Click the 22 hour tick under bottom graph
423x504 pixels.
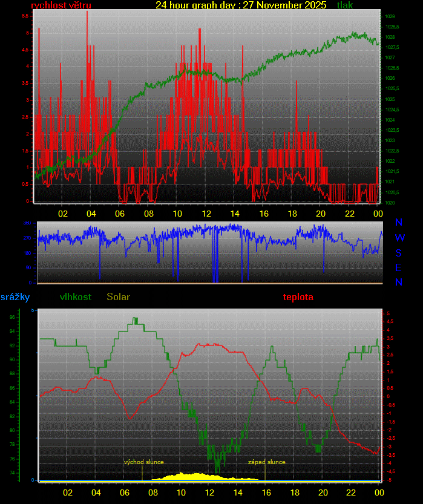(349, 493)
